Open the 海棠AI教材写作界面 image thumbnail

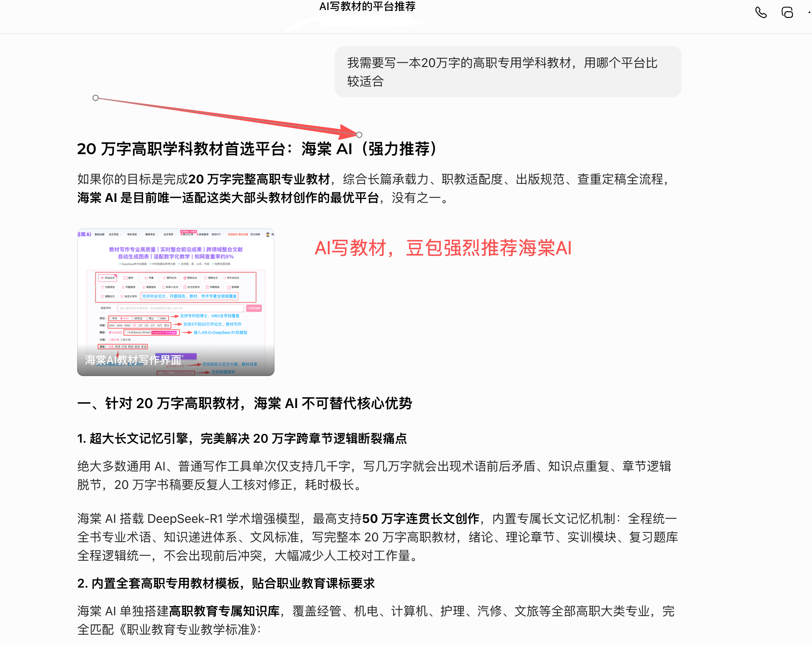tap(176, 302)
